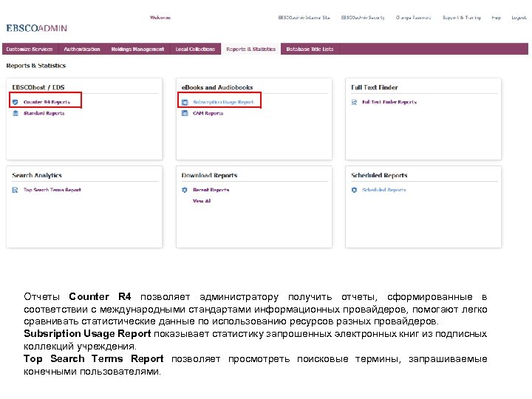Click the Scheduled Reports panel heading
Image resolution: width=532 pixels, height=399 pixels.
[379, 175]
